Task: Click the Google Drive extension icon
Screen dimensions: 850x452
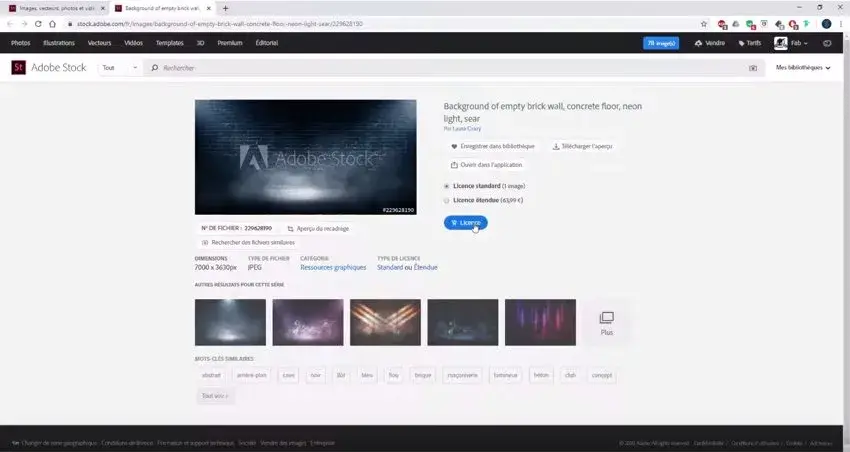Action: [x=736, y=24]
